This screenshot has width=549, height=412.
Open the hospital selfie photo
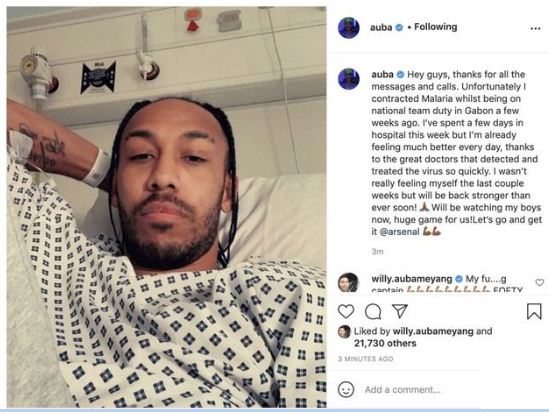click(167, 207)
